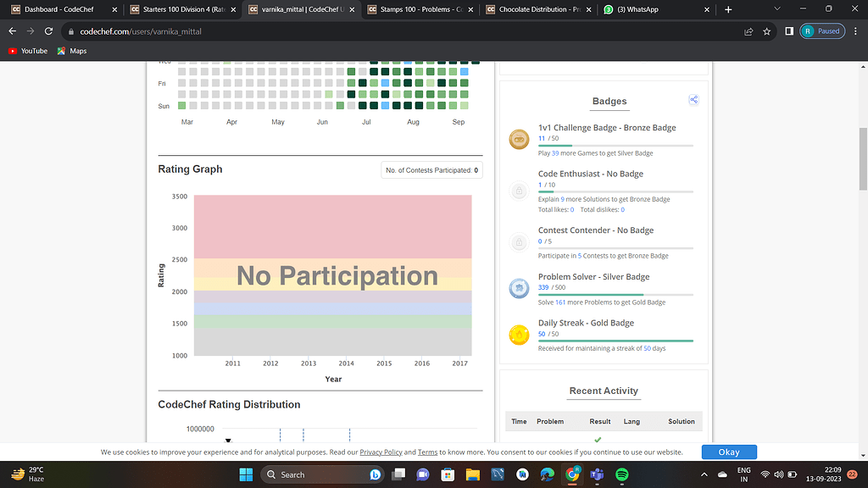The width and height of the screenshot is (868, 488).
Task: Open the Privacy Policy link
Action: [x=381, y=452]
